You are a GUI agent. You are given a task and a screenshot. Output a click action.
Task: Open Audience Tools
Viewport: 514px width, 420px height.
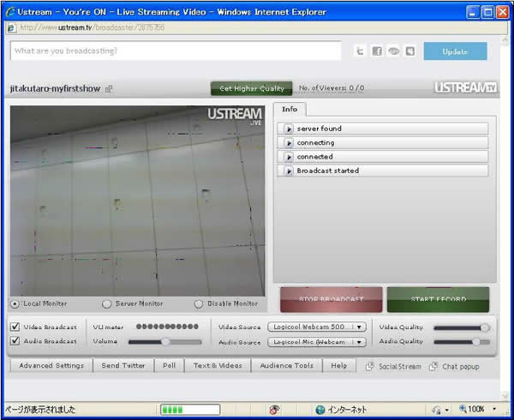[x=287, y=366]
